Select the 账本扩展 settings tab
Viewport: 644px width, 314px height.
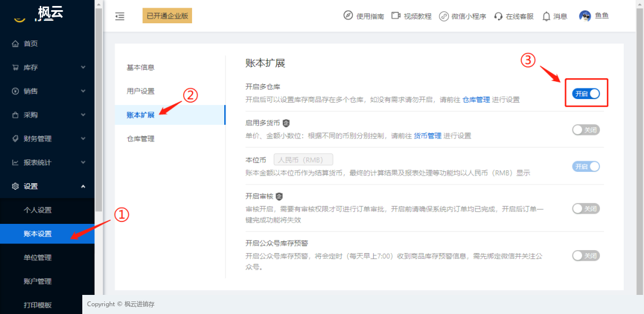pyautogui.click(x=170, y=115)
